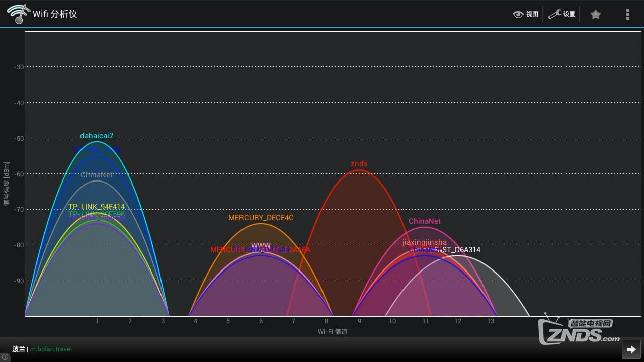Click the ZNDS.com watermark logo
Viewport: 644px width, 362px height.
[579, 332]
